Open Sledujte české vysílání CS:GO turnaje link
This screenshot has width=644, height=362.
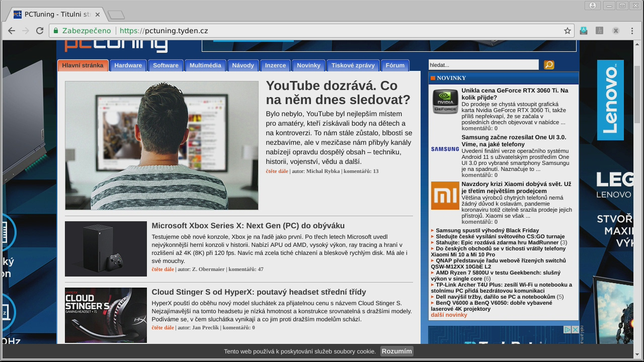click(x=500, y=236)
